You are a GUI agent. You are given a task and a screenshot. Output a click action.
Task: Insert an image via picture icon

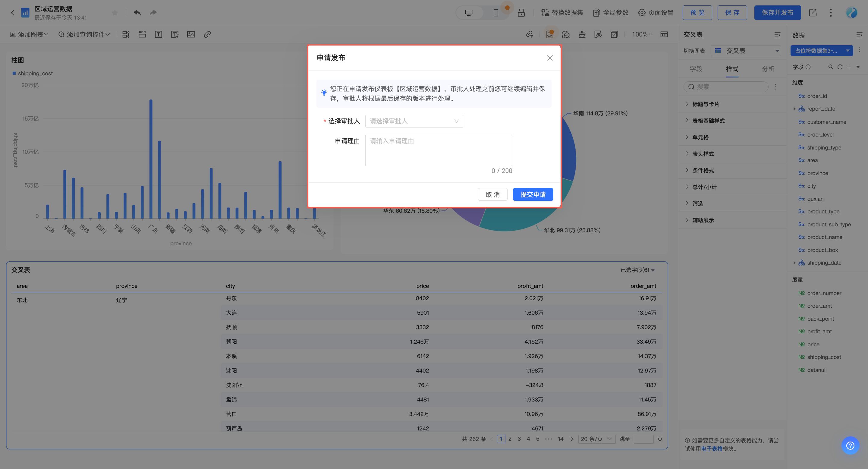[x=191, y=34]
